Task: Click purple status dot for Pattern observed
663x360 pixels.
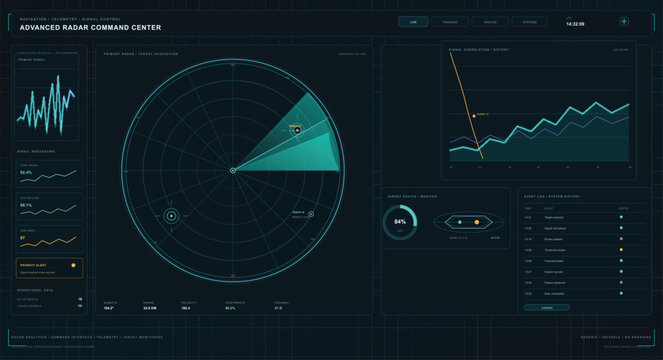Action: tap(621, 283)
